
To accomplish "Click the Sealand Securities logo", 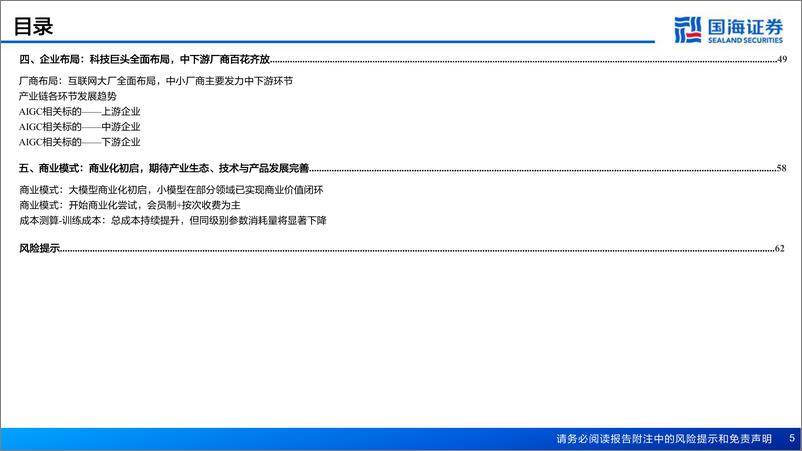I will (728, 30).
